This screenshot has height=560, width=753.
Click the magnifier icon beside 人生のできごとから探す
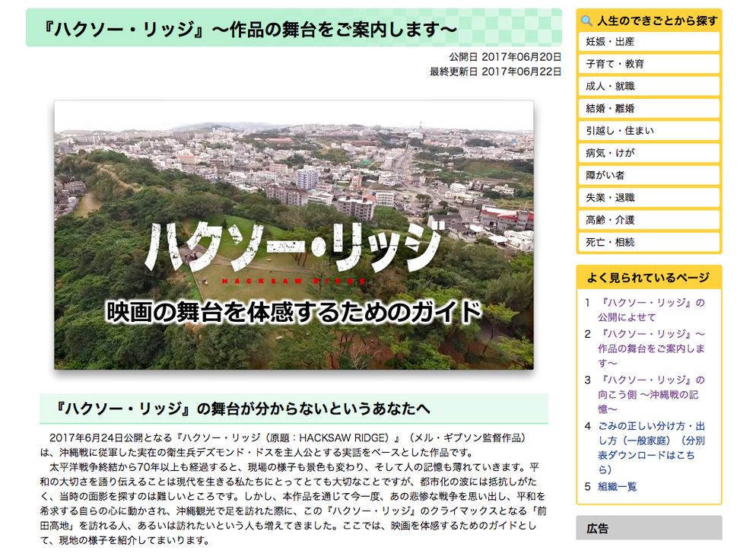click(586, 21)
